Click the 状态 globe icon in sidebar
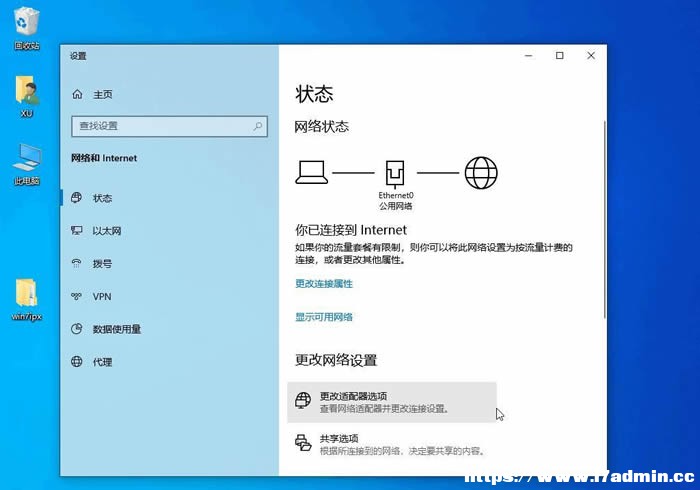 (x=77, y=198)
